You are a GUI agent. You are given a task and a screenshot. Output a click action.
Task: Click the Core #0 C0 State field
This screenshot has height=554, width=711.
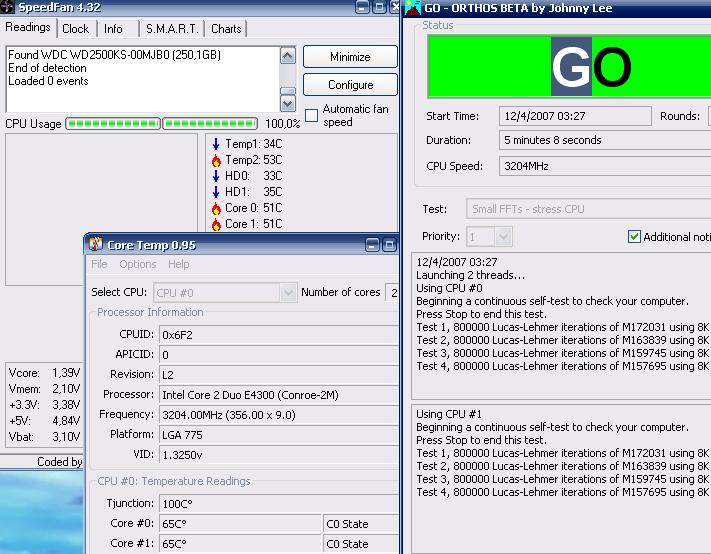click(x=361, y=524)
